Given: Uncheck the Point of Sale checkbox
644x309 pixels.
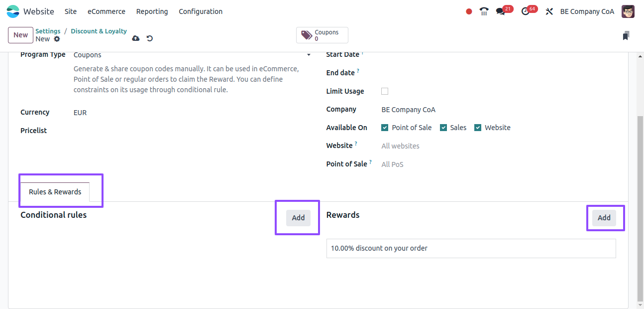Looking at the screenshot, I should pyautogui.click(x=385, y=128).
